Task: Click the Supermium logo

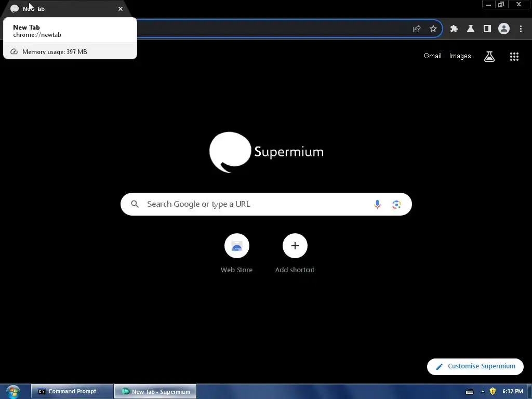Action: click(267, 152)
